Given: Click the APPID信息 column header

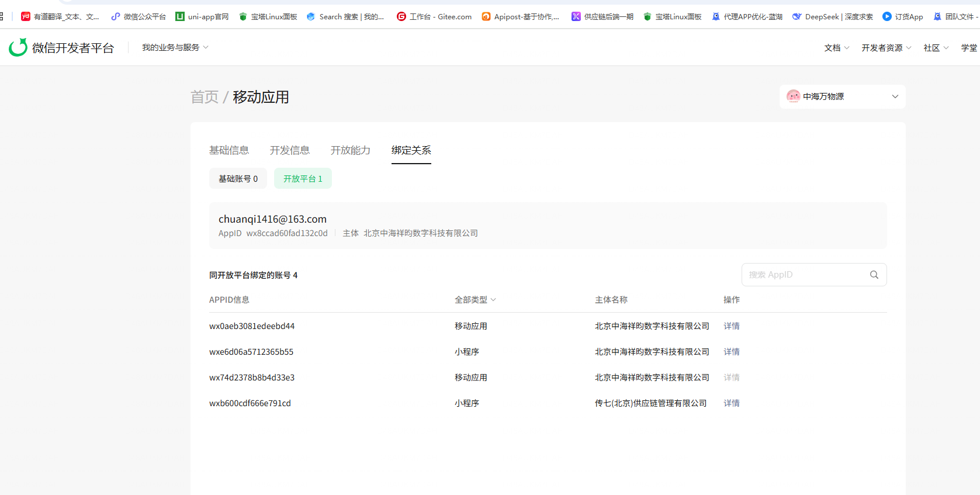Looking at the screenshot, I should point(229,300).
